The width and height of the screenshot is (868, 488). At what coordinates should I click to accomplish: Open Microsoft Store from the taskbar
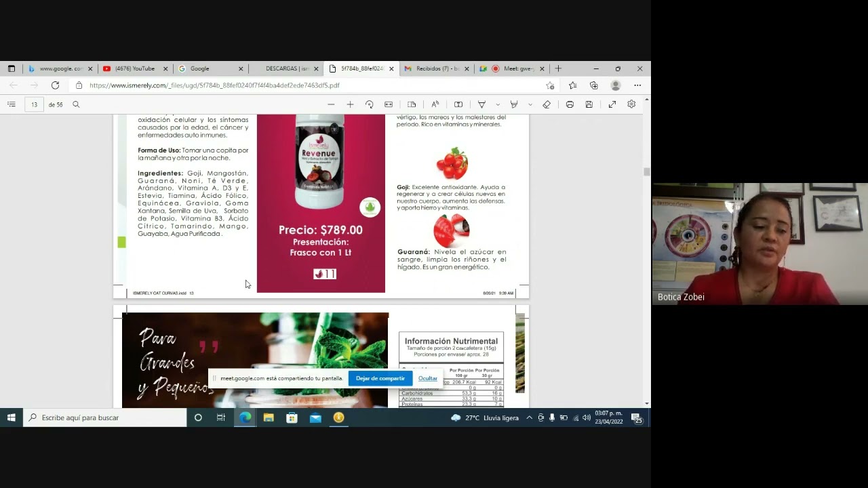click(x=292, y=418)
